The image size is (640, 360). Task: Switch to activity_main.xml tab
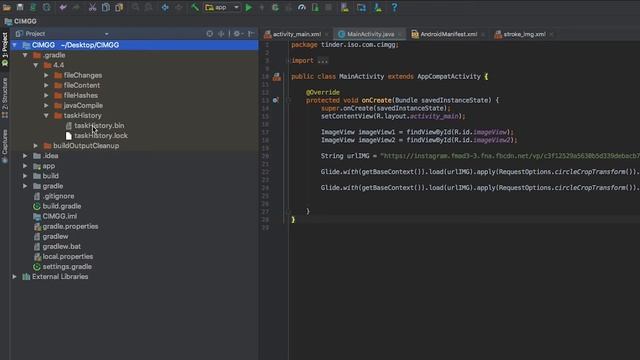coord(297,34)
